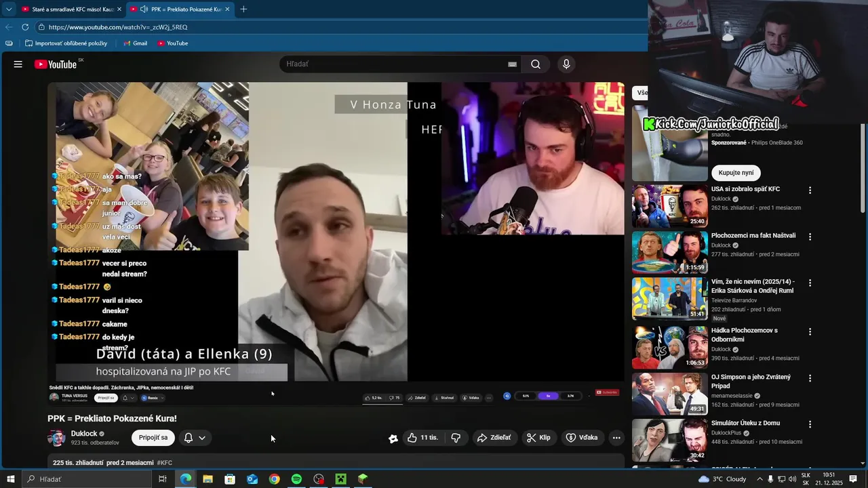Screen dimensions: 868x488
Task: Send thanks using the Vďaka button
Action: (x=582, y=438)
